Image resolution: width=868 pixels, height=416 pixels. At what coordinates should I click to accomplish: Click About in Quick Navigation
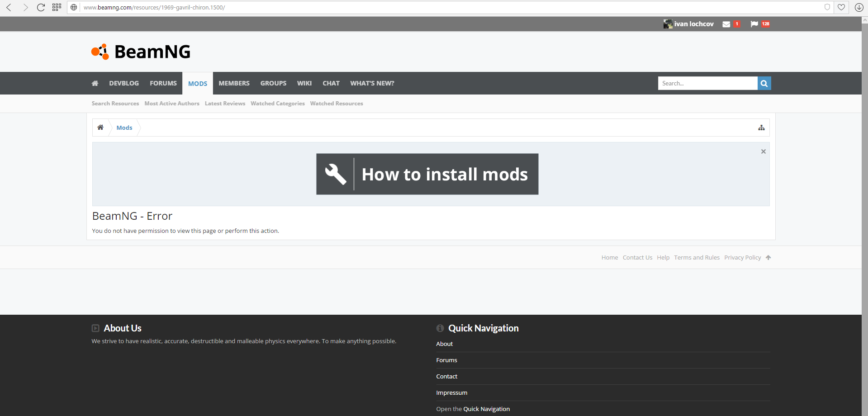445,344
